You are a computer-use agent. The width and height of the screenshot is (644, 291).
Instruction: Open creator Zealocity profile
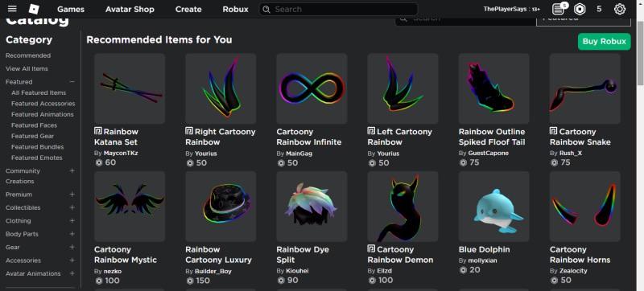pos(573,271)
